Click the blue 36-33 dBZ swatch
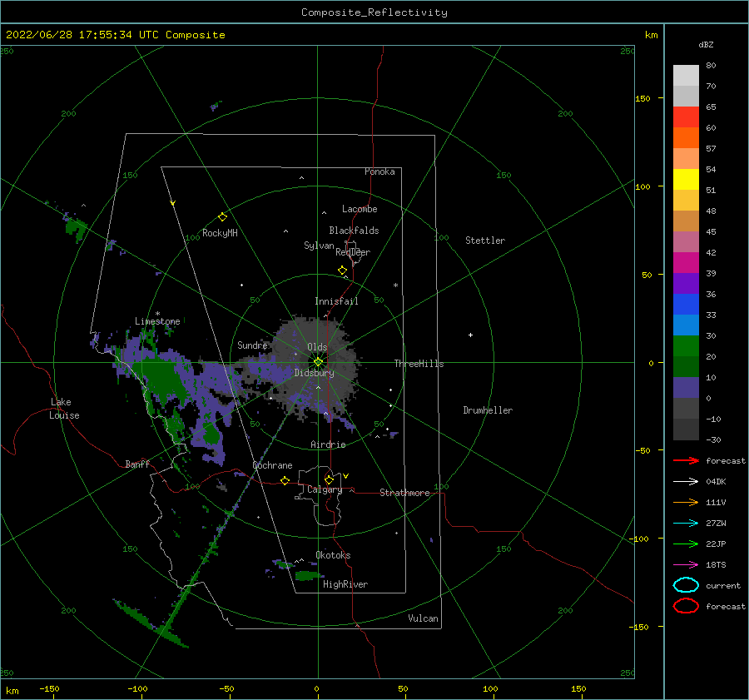Image resolution: width=749 pixels, height=700 pixels. [686, 304]
